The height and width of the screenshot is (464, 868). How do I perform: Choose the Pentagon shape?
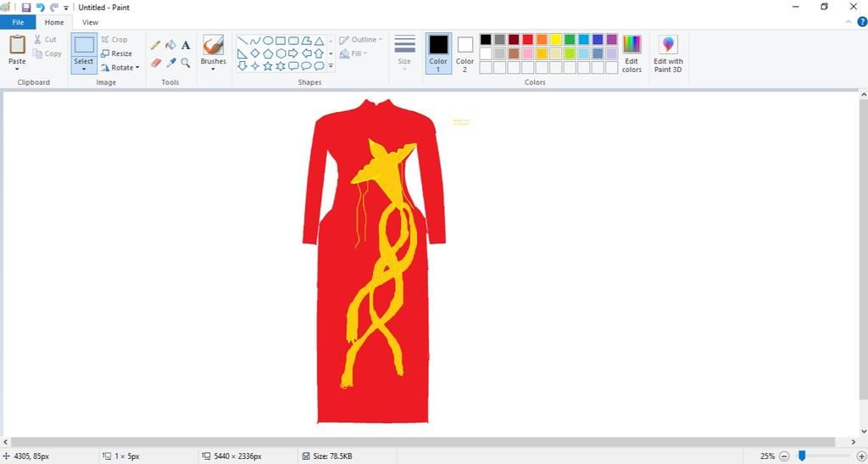tap(267, 53)
